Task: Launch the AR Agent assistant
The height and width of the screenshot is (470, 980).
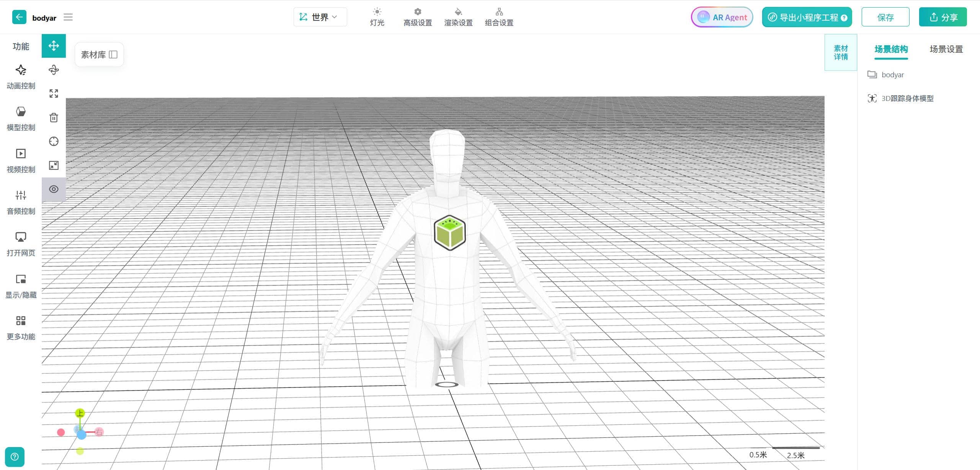Action: pos(722,17)
